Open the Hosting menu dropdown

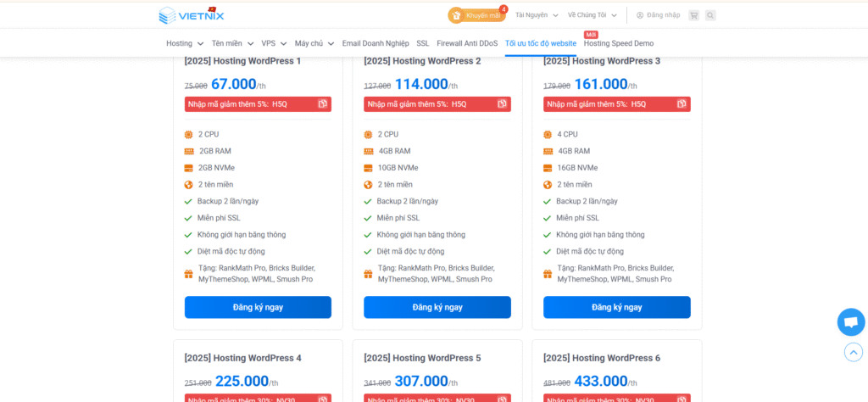coord(185,43)
